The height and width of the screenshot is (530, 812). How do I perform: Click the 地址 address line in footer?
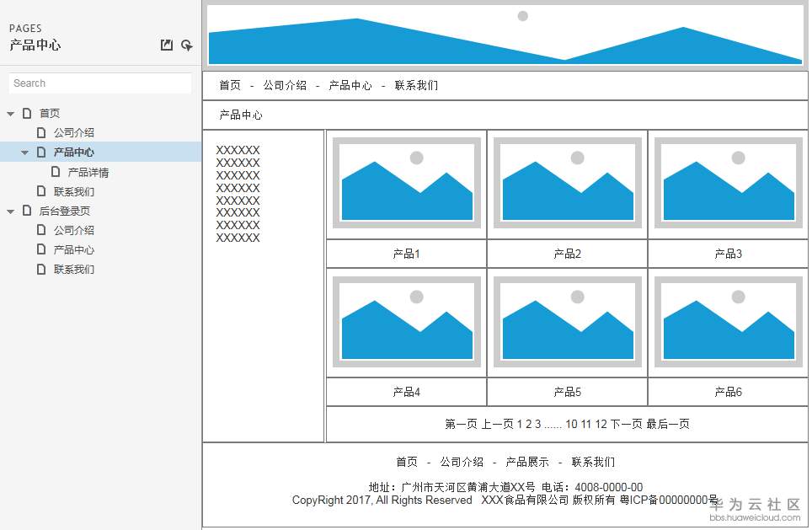[x=505, y=488]
